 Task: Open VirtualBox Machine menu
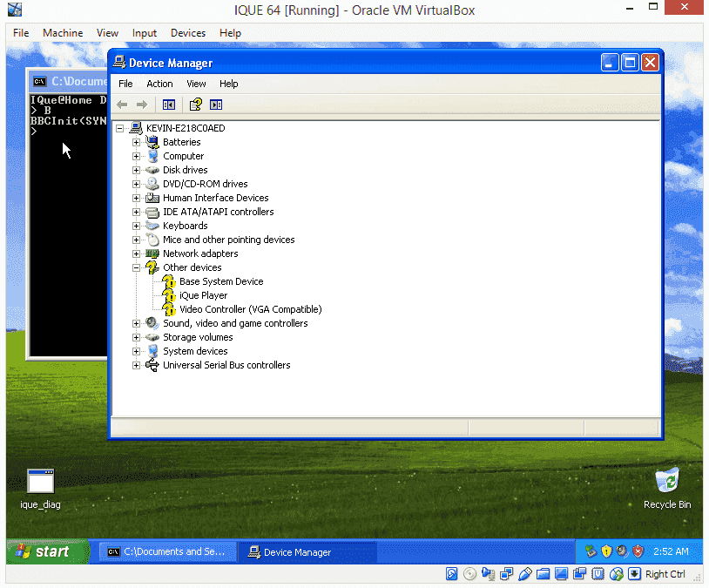pyautogui.click(x=63, y=33)
